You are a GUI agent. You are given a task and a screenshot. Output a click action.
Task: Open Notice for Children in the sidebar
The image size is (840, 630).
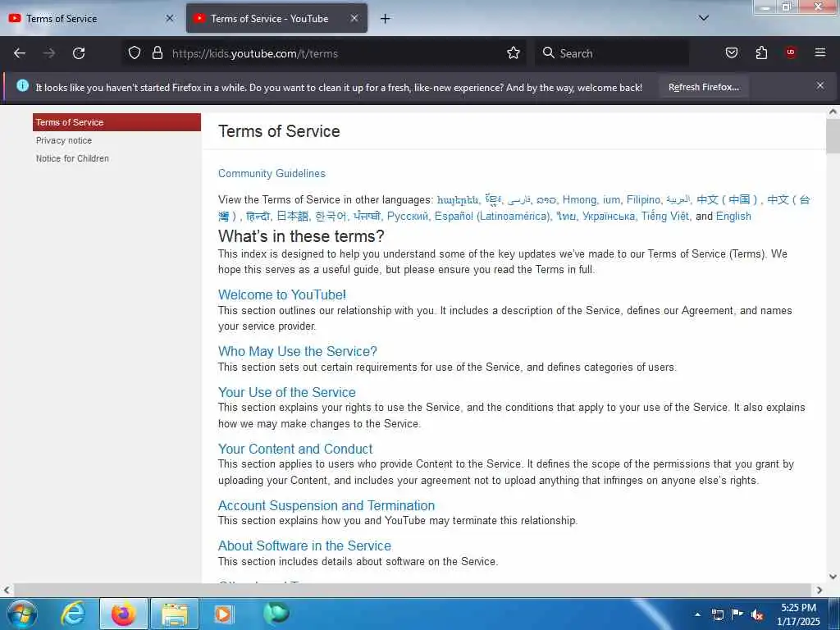[x=72, y=158]
